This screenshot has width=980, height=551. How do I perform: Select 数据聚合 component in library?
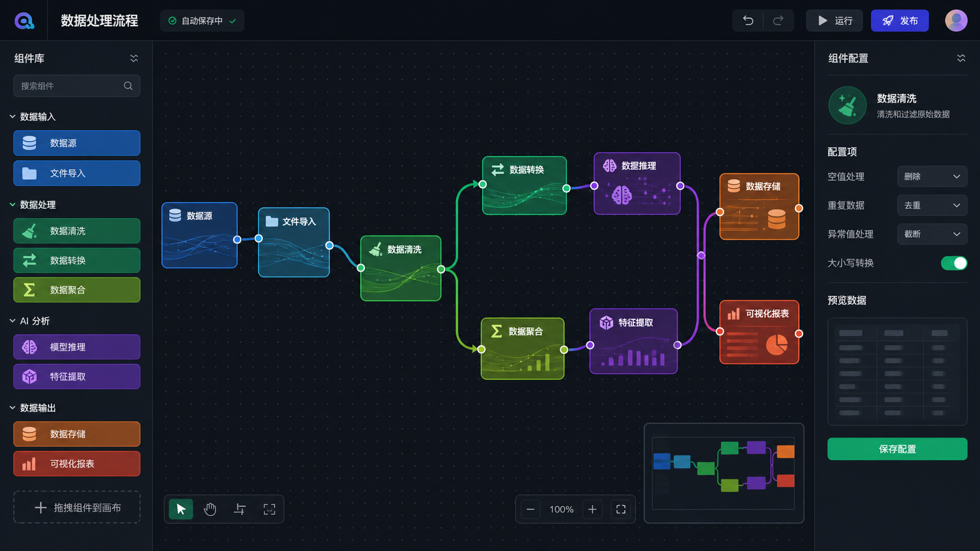(77, 290)
